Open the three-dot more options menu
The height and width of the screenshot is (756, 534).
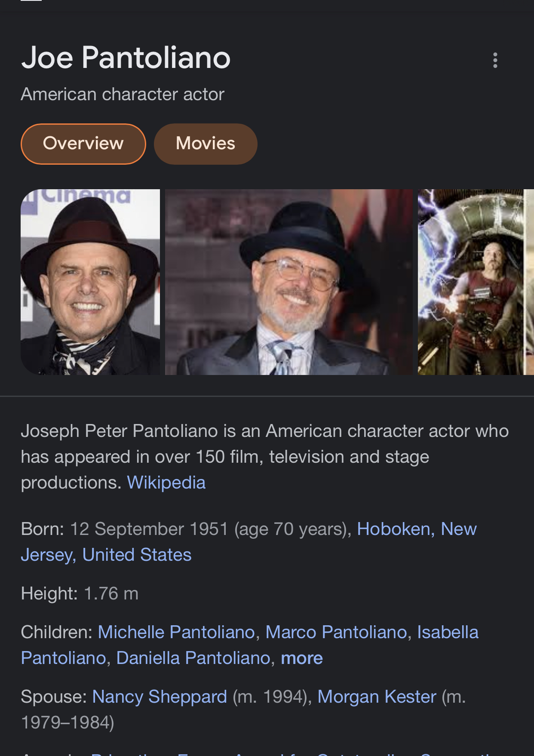495,60
